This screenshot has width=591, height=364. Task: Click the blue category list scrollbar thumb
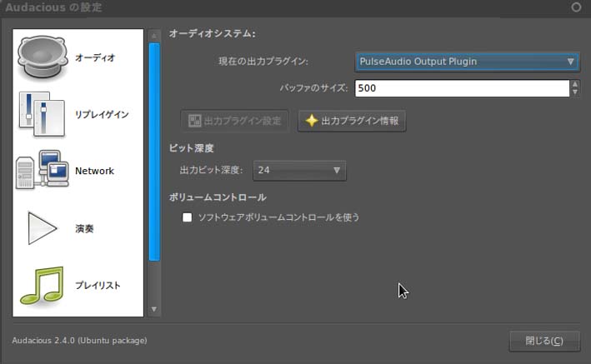click(x=154, y=152)
